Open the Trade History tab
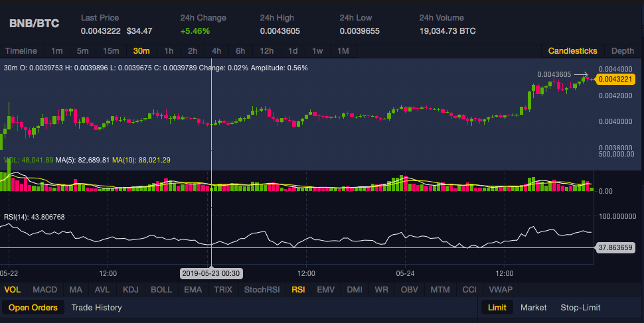 pyautogui.click(x=96, y=307)
